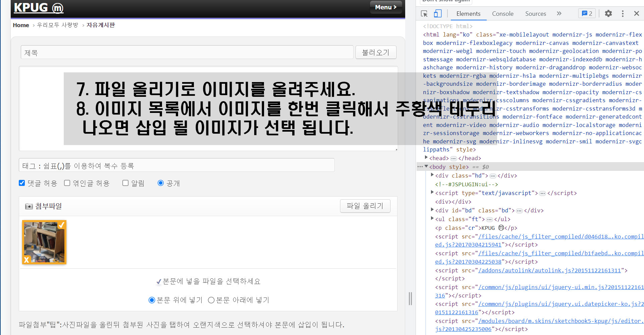Image resolution: width=644 pixels, height=335 pixels.
Task: Open 우리모두 사랑방 breadcrumb link
Action: coord(57,25)
